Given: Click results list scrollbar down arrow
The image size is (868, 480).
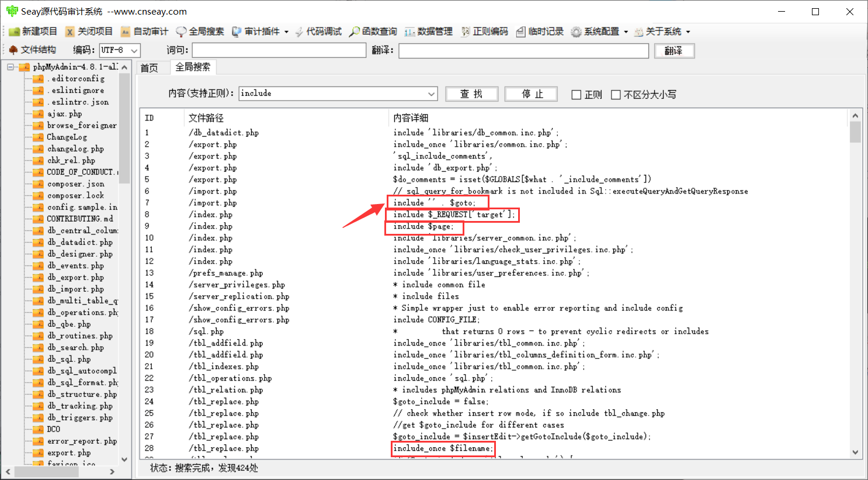Looking at the screenshot, I should [855, 452].
